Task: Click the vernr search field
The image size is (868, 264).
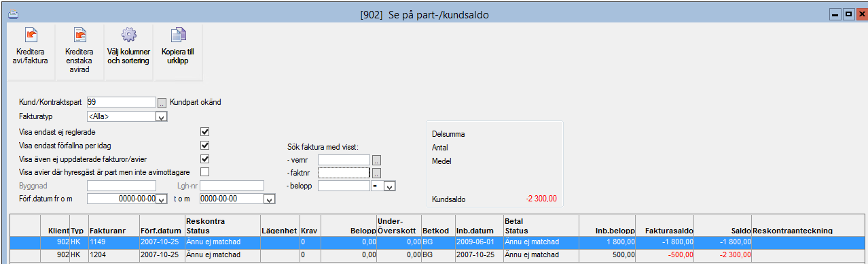Action: [x=344, y=160]
